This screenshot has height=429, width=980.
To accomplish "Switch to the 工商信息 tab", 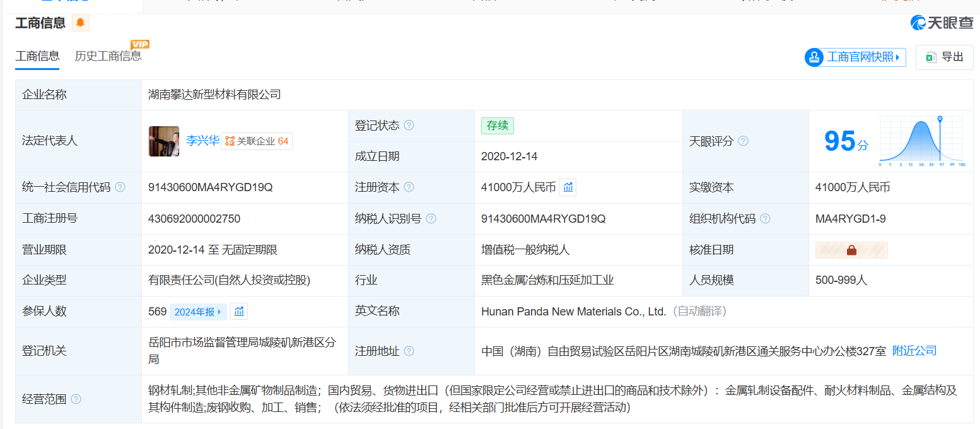I will tap(37, 56).
